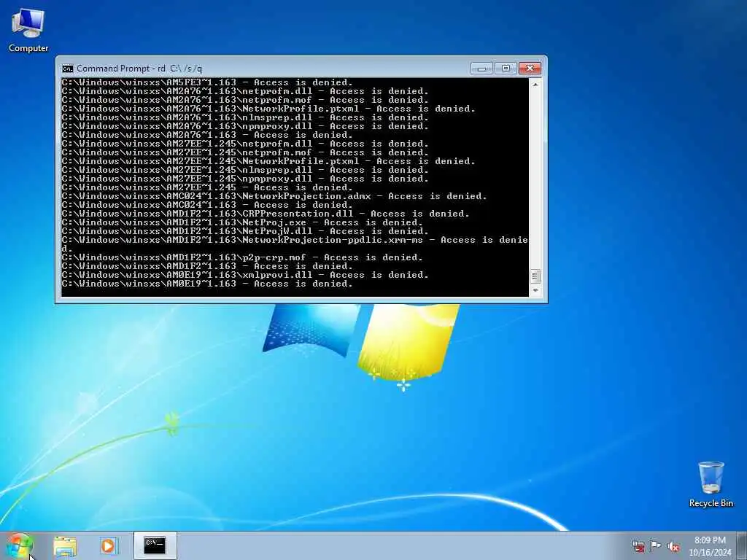
Task: Open the Computer desktop icon
Action: (28, 31)
